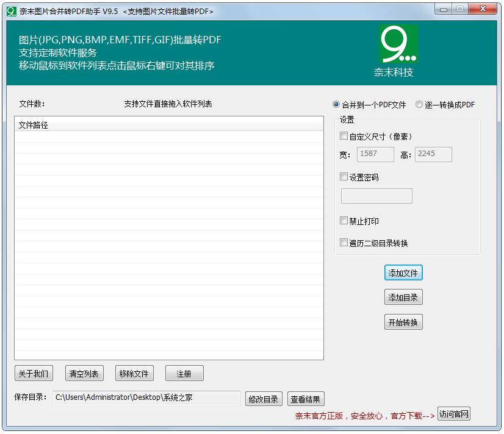Start conversion with the 开始转换 button
Screen dimensions: 504x434
coord(403,322)
